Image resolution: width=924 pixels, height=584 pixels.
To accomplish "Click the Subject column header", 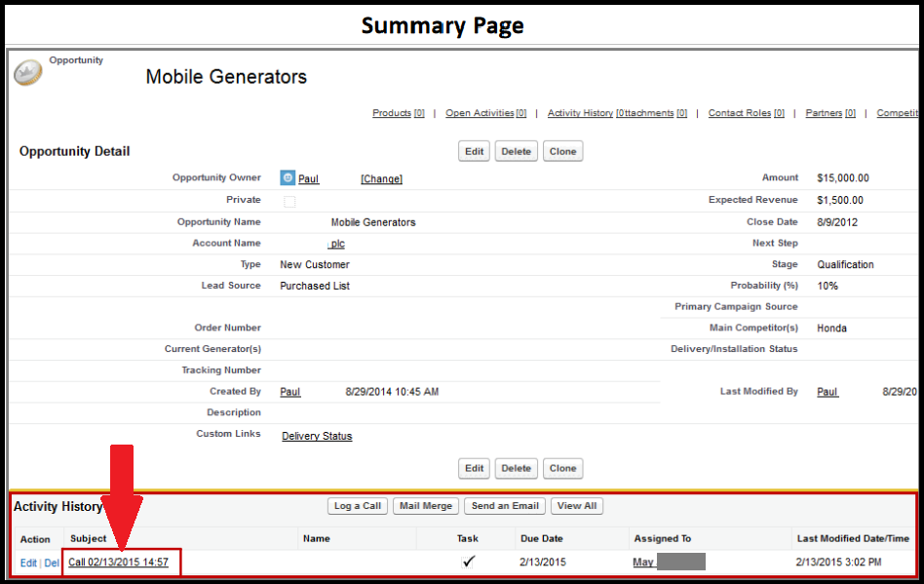I will tap(89, 538).
